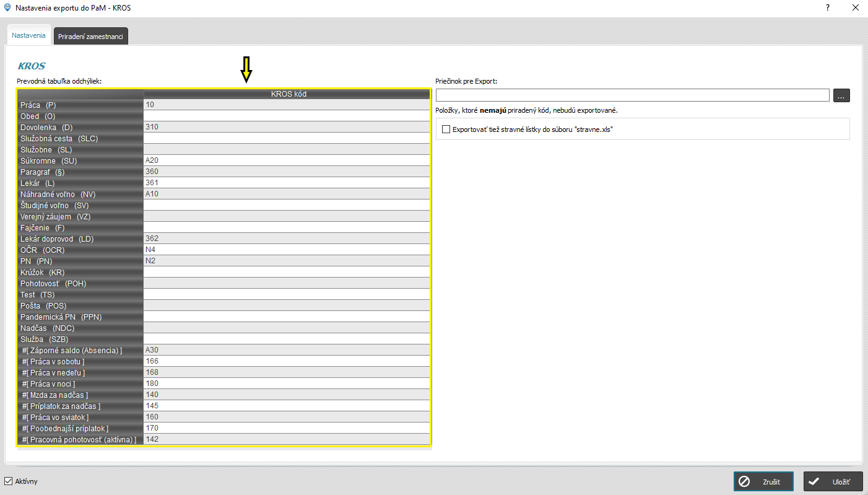Click the Paragraf (§) row label
Screen dimensions: 868x495
[x=80, y=172]
